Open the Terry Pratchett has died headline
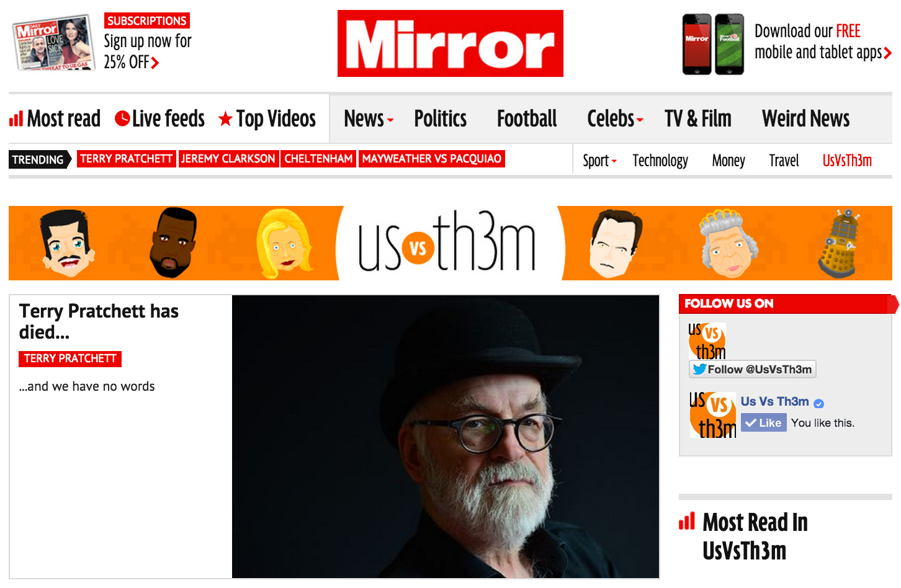The image size is (901, 588). [99, 321]
